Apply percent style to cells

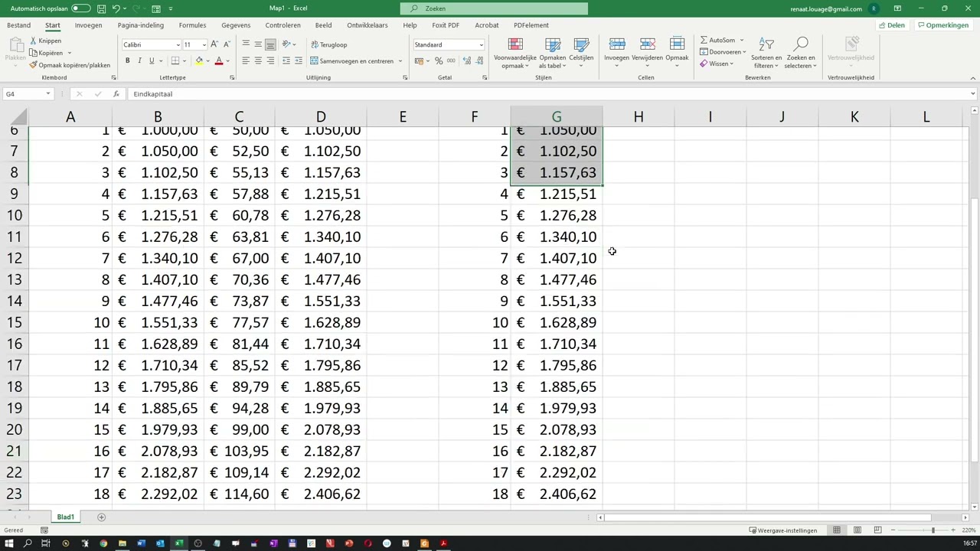(x=439, y=60)
